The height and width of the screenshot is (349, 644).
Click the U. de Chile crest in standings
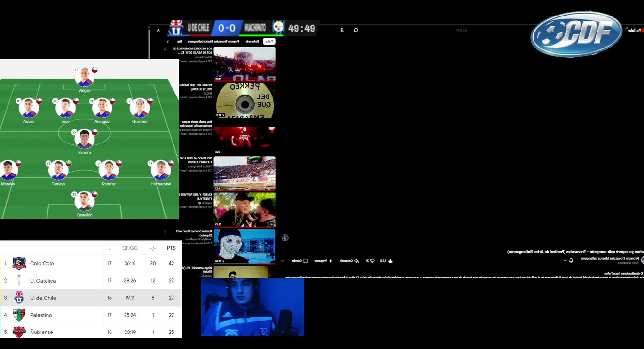coord(19,298)
